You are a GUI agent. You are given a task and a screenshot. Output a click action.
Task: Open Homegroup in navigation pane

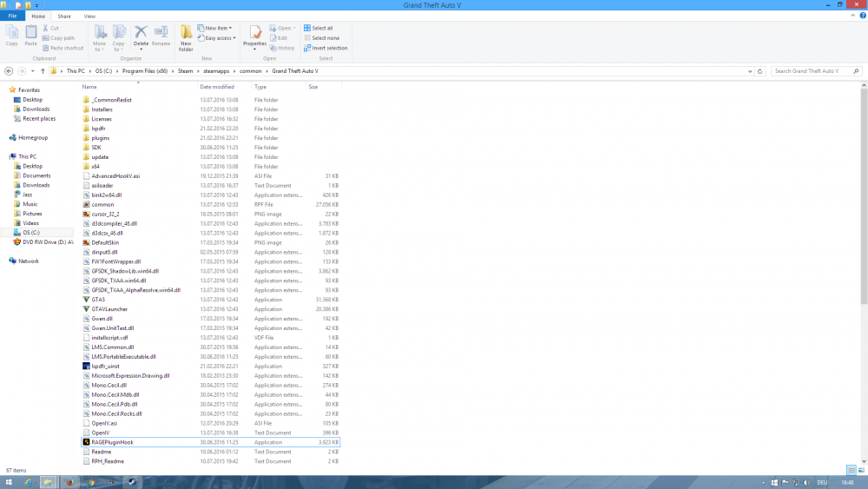pos(29,137)
